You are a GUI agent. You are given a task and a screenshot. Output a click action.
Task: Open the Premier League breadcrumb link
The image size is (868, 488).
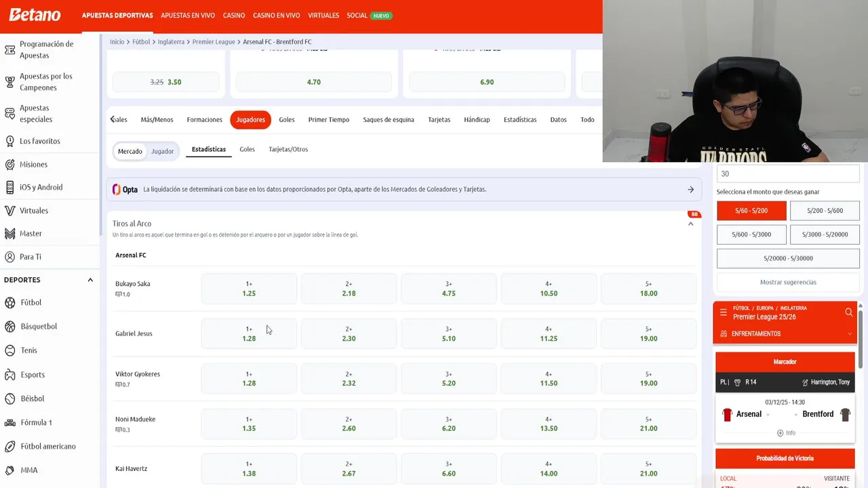[x=214, y=42]
